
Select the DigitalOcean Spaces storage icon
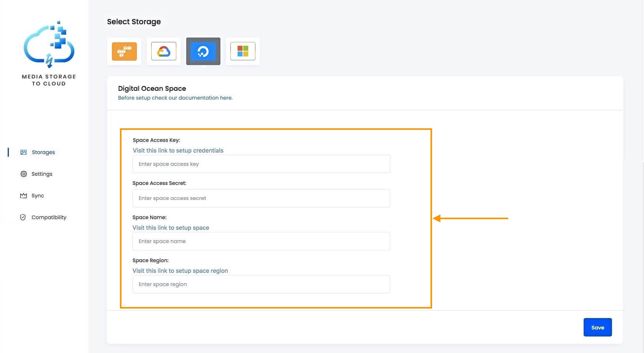pyautogui.click(x=203, y=51)
